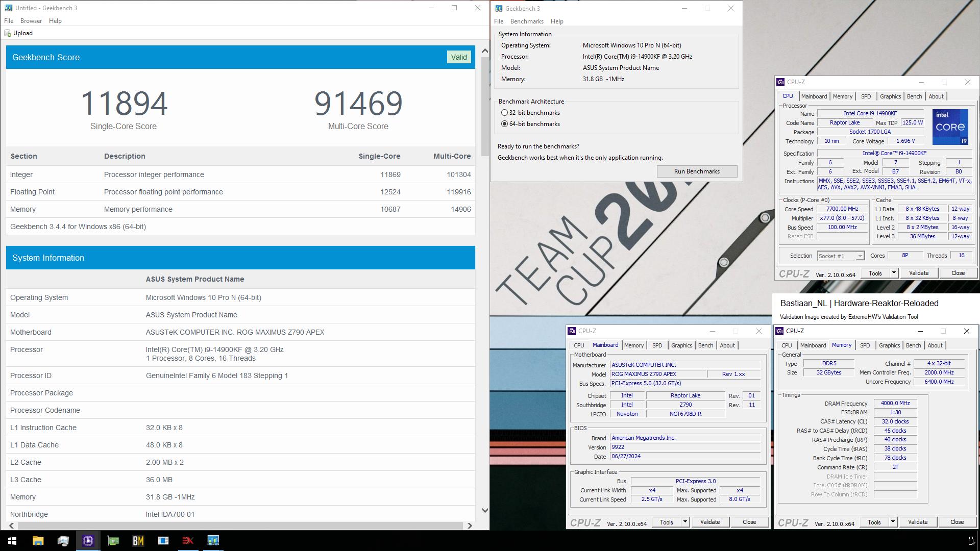The width and height of the screenshot is (980, 551).
Task: Expand Tools dropdown arrow in Memory window
Action: [893, 522]
